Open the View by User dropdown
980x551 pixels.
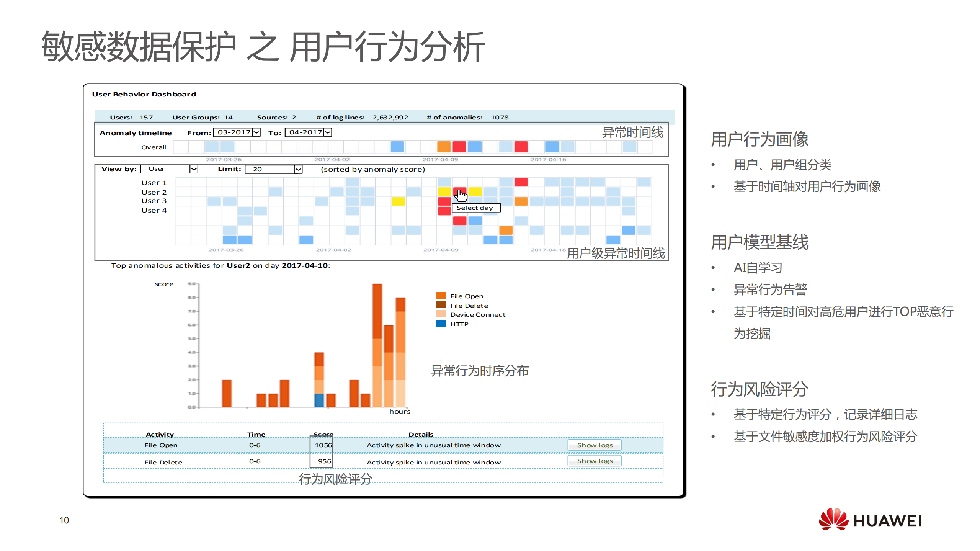tap(194, 169)
